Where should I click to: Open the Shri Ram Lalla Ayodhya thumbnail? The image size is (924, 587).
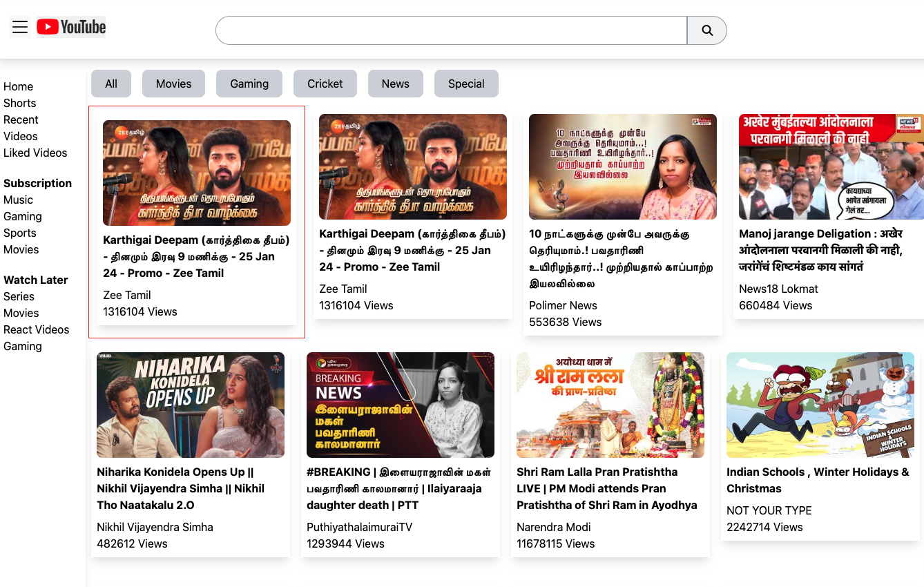tap(610, 405)
